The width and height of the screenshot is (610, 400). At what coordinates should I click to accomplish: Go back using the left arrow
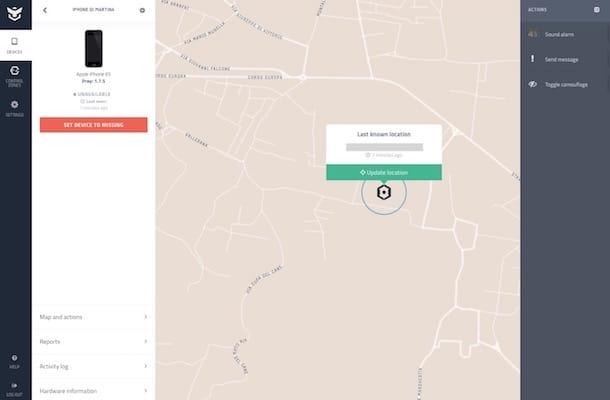tap(45, 10)
